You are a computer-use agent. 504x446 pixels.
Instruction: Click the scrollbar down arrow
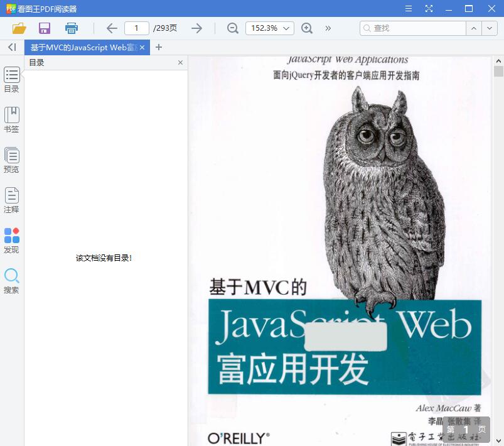pos(498,441)
